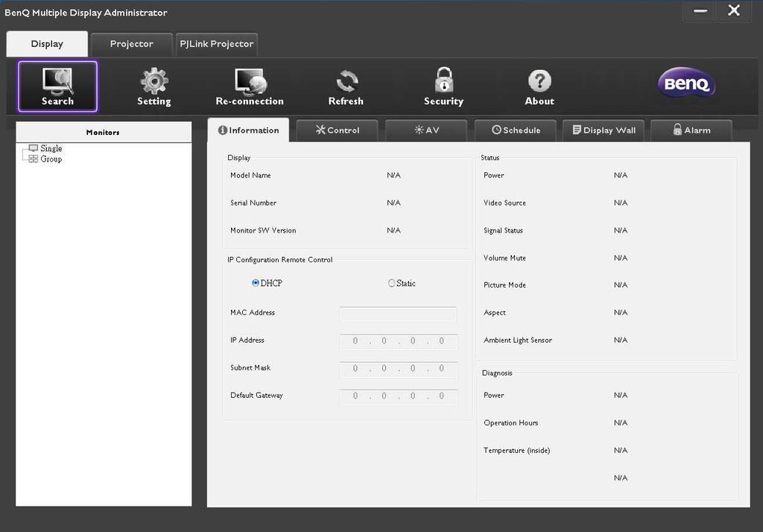
Task: Open the Security padlock icon
Action: (x=444, y=80)
